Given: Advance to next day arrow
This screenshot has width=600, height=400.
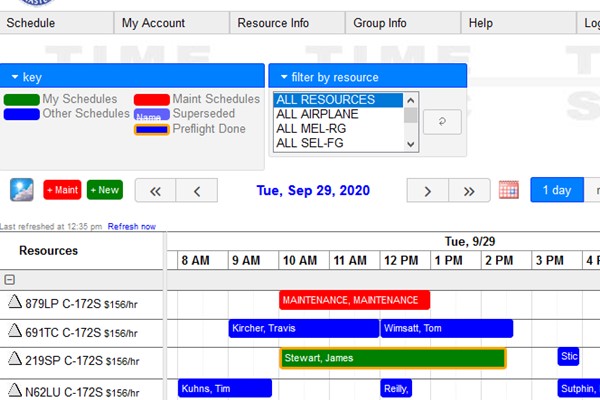Looking at the screenshot, I should click(427, 190).
